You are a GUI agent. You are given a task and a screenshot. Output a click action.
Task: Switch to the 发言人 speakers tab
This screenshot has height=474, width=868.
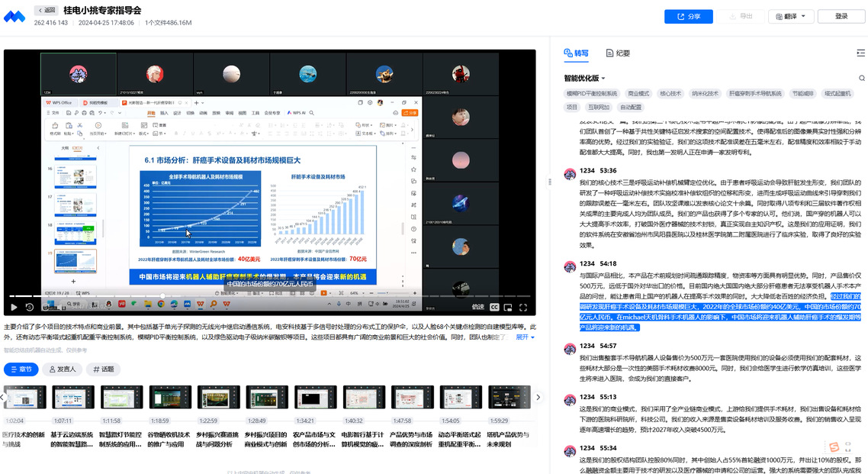click(62, 369)
